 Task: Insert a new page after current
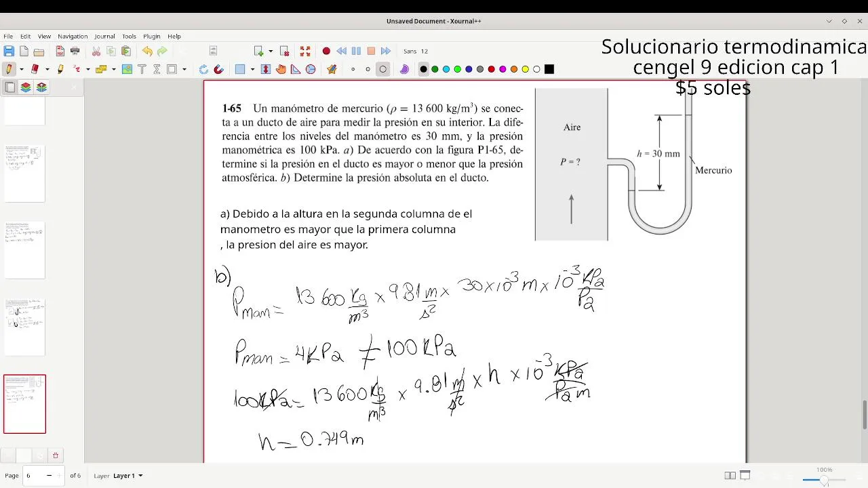point(258,51)
